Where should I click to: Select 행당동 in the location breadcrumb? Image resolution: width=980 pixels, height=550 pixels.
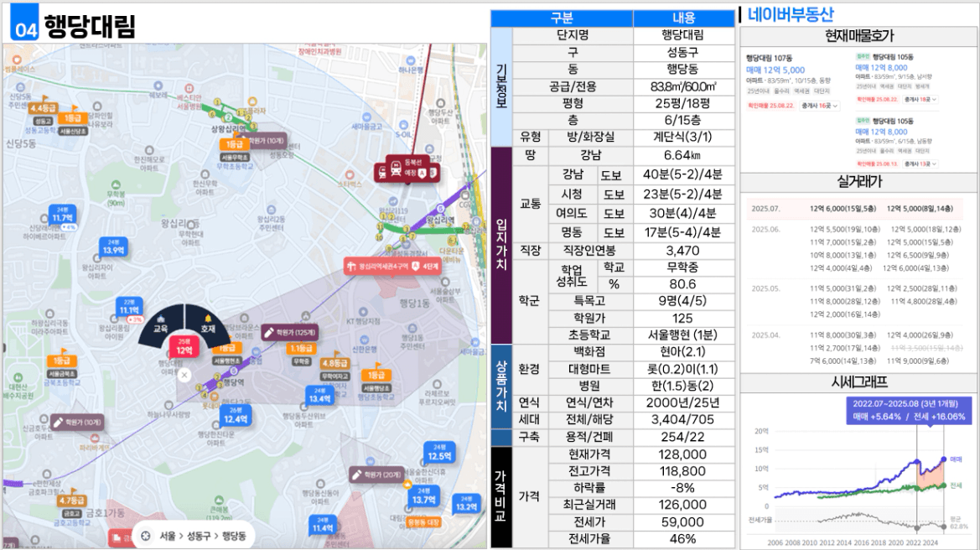(x=234, y=536)
